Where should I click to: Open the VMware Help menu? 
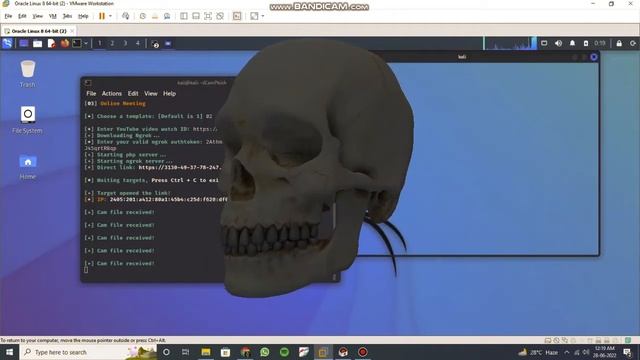point(83,16)
